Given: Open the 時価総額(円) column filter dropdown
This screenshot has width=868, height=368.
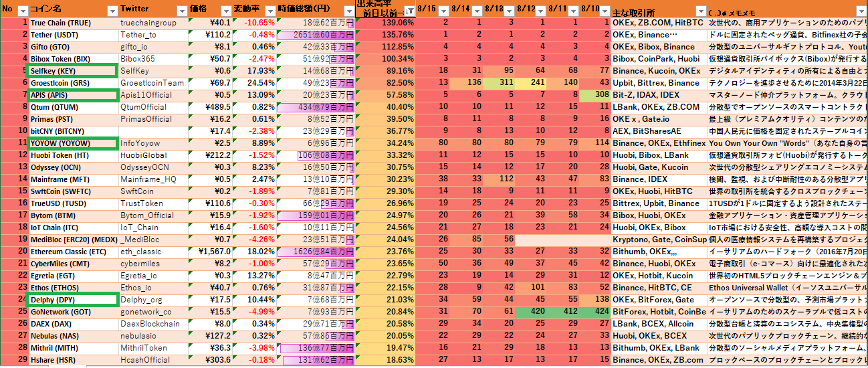Looking at the screenshot, I should pos(350,11).
